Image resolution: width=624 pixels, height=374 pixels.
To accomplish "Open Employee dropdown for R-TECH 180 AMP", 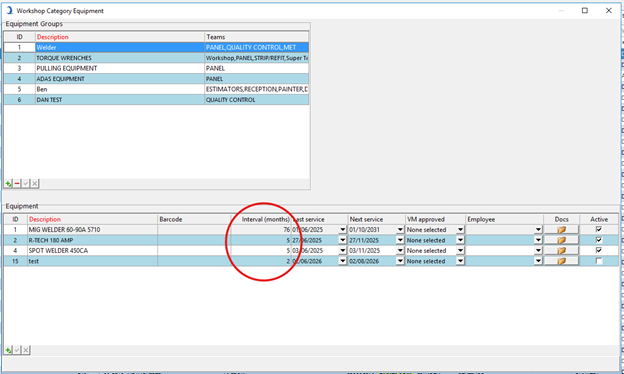I will (538, 240).
